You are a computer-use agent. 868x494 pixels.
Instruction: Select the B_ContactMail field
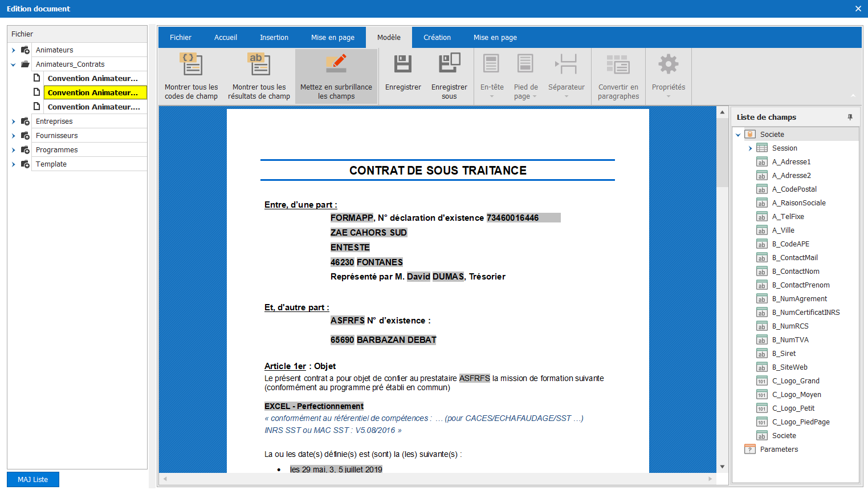pos(794,258)
